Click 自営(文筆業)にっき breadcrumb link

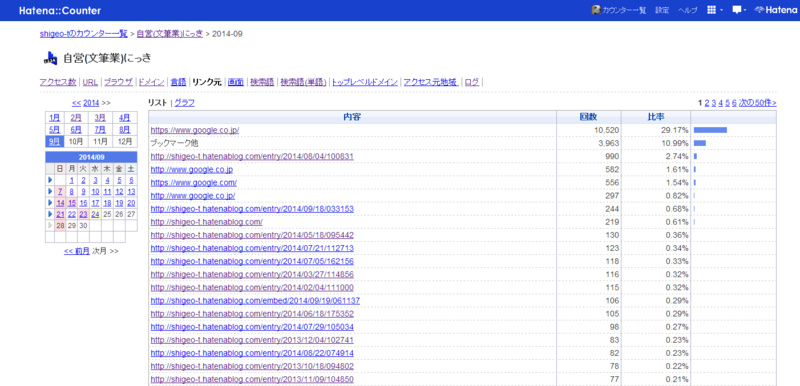click(170, 34)
